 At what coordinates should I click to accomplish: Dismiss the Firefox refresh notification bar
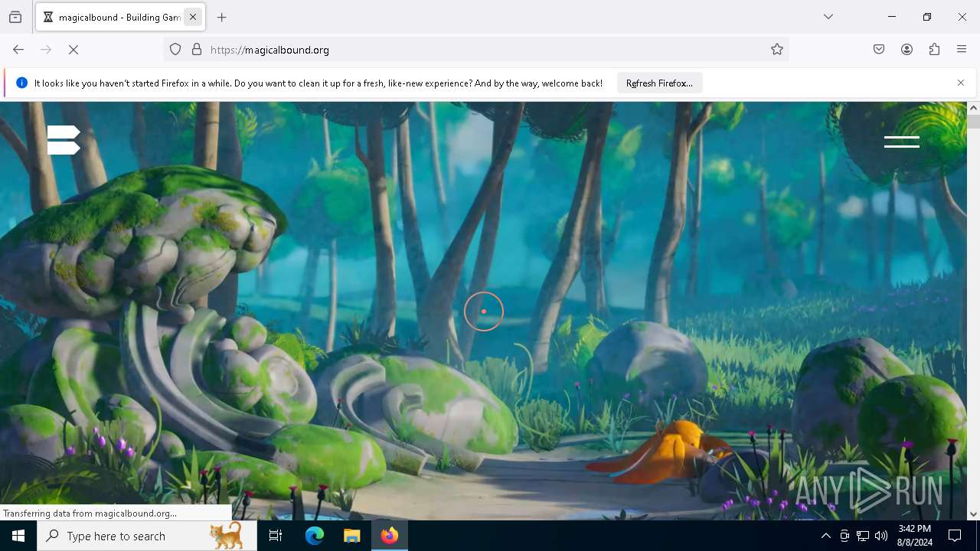point(961,83)
